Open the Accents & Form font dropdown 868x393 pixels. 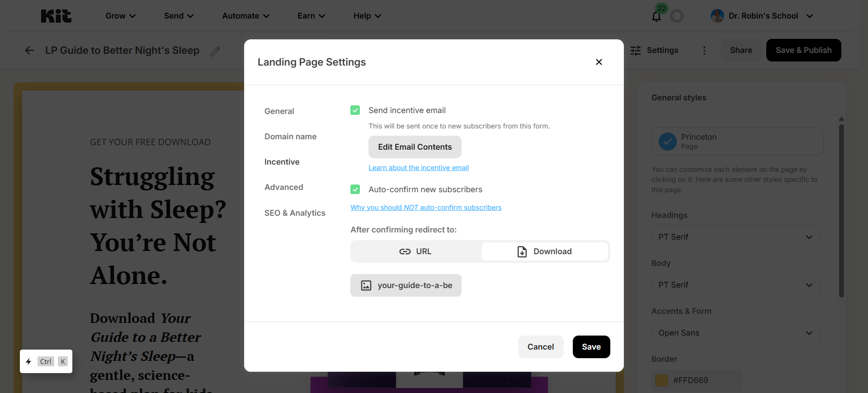[736, 333]
